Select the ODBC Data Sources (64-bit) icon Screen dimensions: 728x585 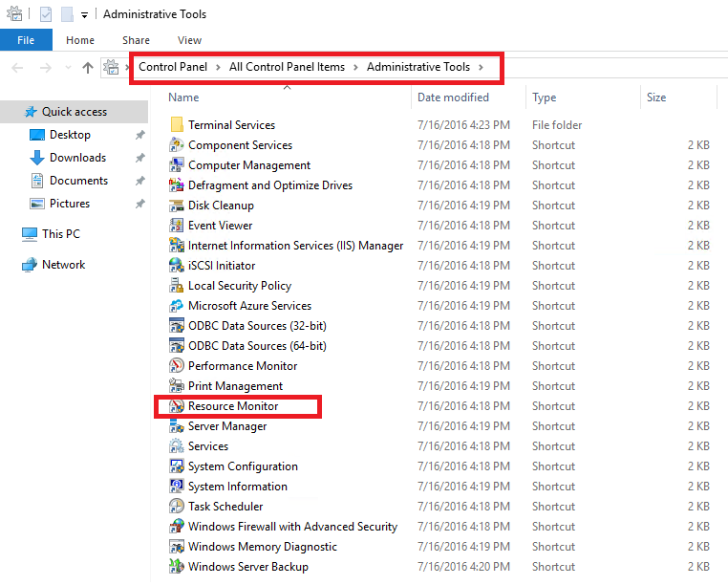tap(177, 345)
